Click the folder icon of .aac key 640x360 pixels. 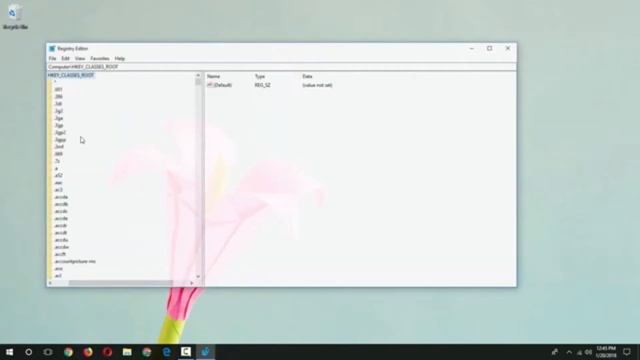click(50, 182)
